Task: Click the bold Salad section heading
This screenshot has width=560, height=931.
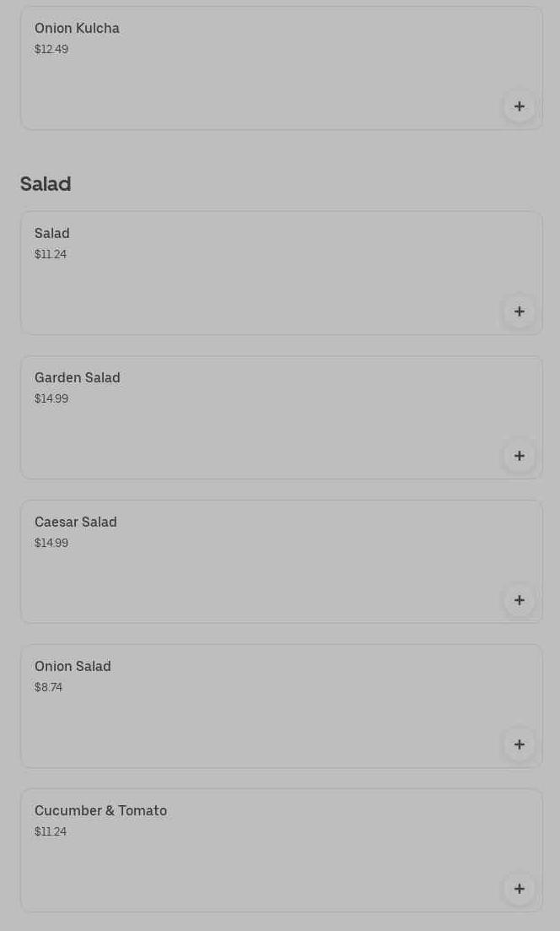Action: [x=46, y=184]
